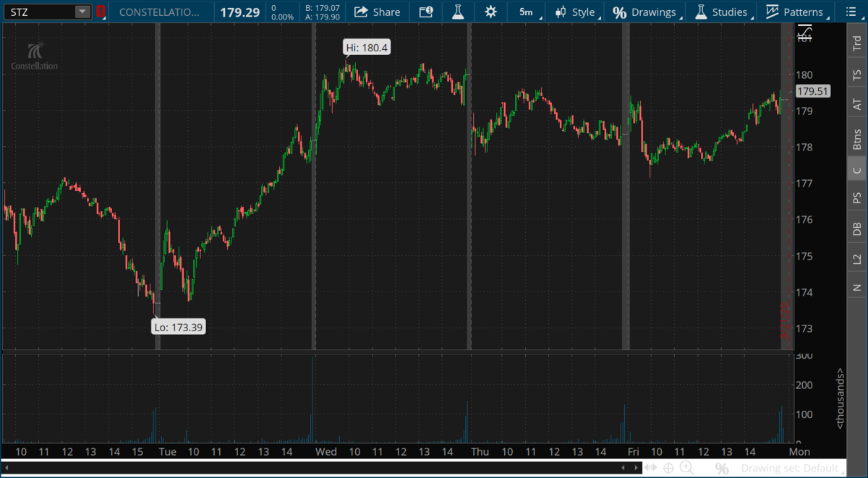Select the DB sidebar tab

(x=857, y=229)
